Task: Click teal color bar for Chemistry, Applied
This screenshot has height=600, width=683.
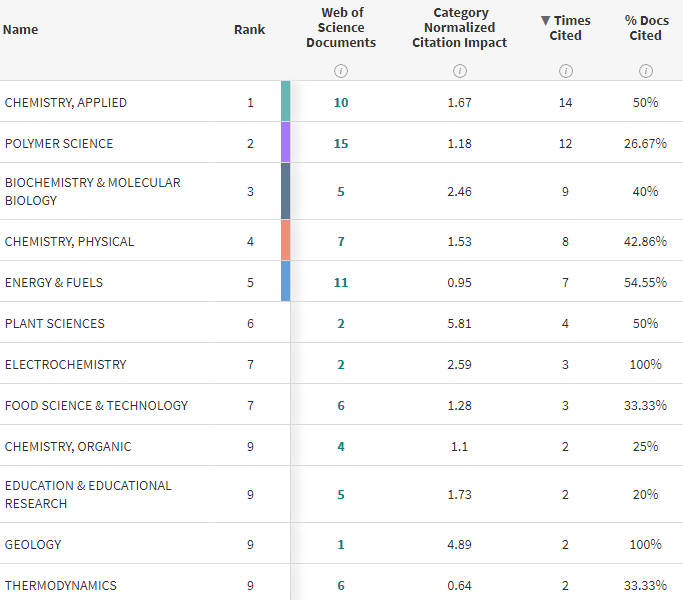Action: pyautogui.click(x=286, y=102)
